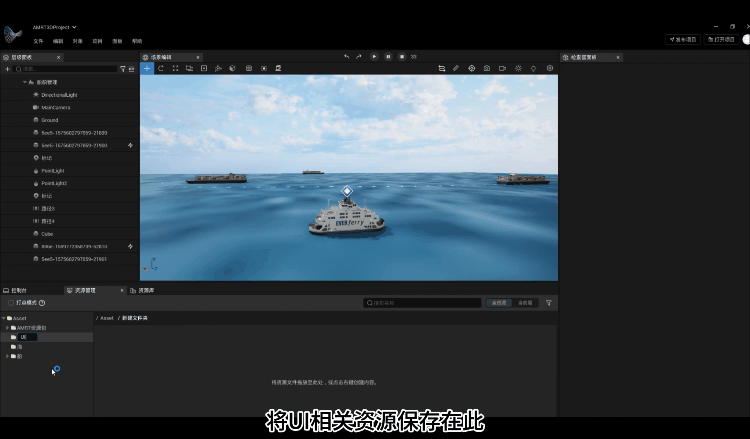Click the location pin icon in viewport toolbar
The image size is (750, 439).
click(x=533, y=68)
